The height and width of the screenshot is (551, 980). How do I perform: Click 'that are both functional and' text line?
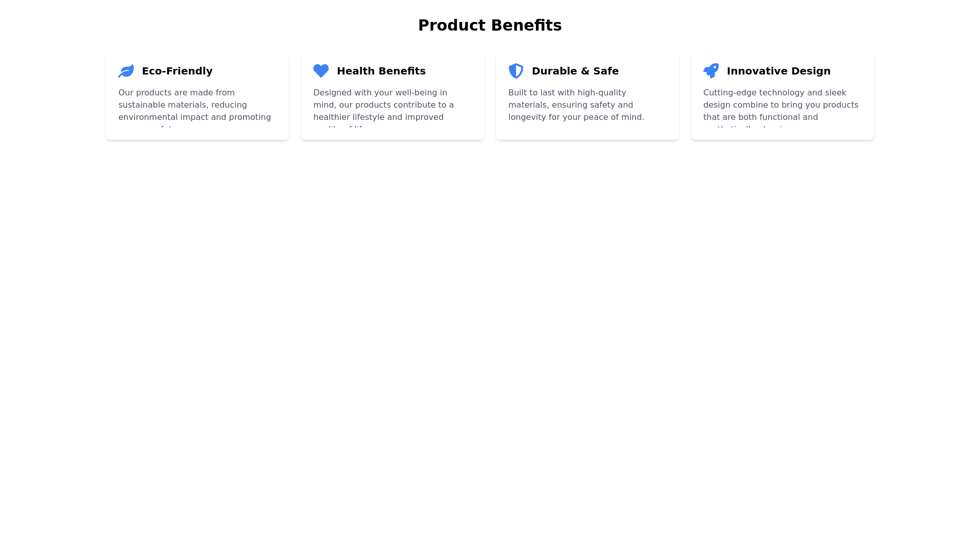[x=761, y=117]
